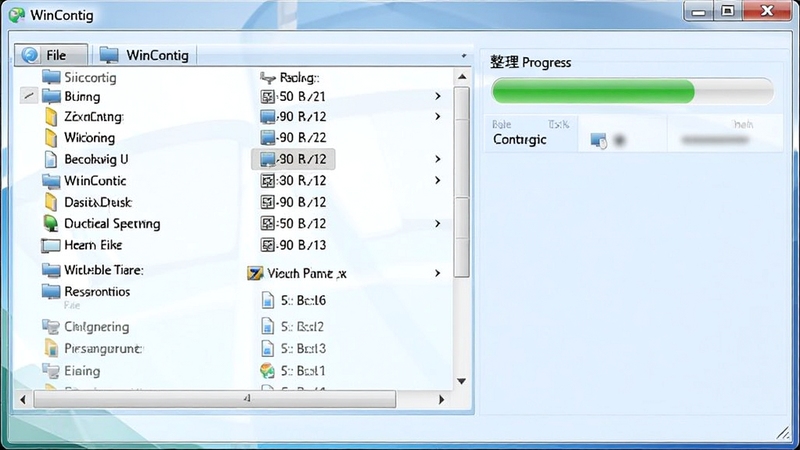This screenshot has width=800, height=450.
Task: Expand the arrow of highlighted 30 B/12 row
Action: [438, 159]
